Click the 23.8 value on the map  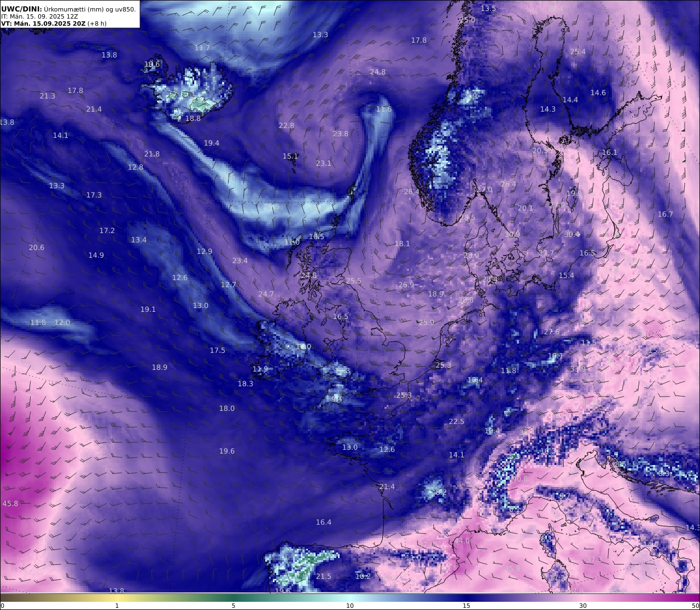pyautogui.click(x=341, y=134)
